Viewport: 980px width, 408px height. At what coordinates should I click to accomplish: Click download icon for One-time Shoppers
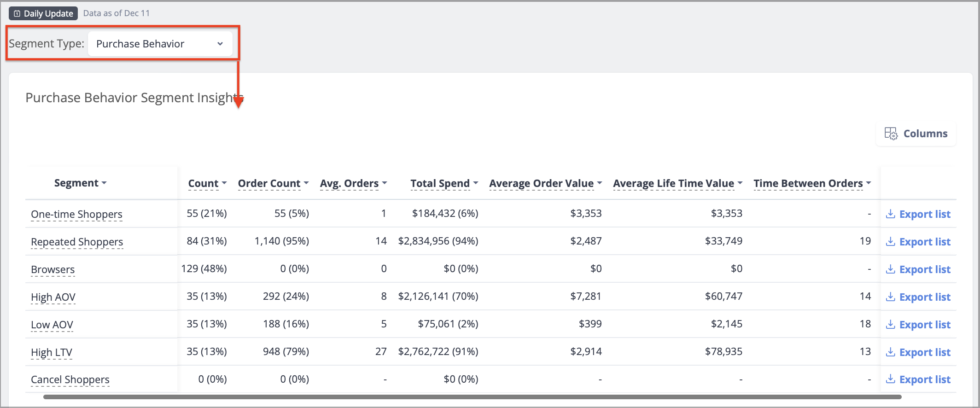click(891, 214)
